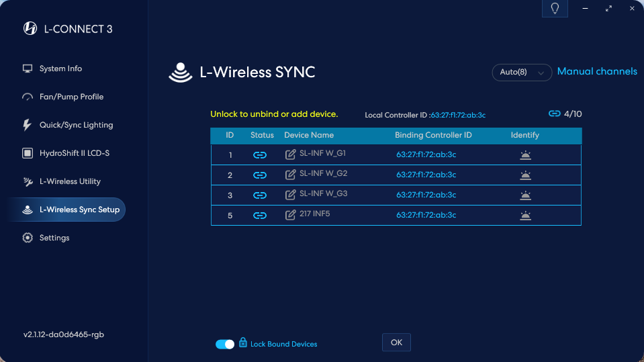Toggle the Lock Bound Devices switch
This screenshot has height=362, width=644.
click(225, 344)
